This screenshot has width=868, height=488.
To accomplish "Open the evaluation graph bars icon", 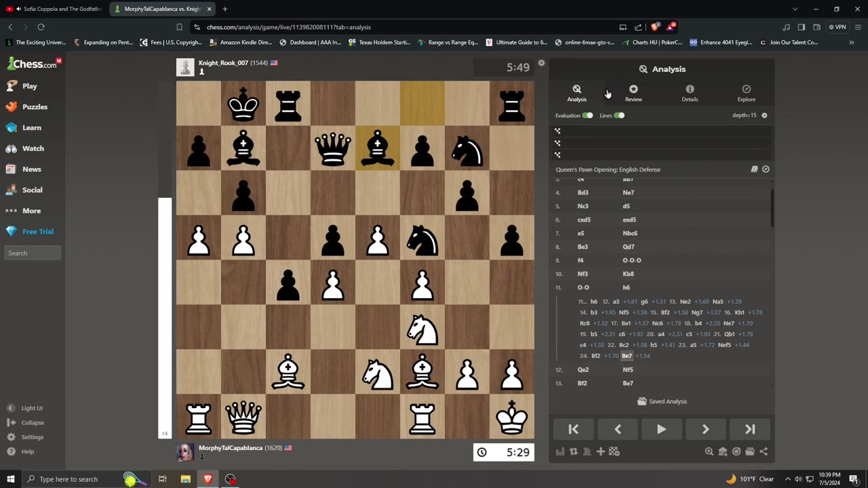I will (560, 451).
